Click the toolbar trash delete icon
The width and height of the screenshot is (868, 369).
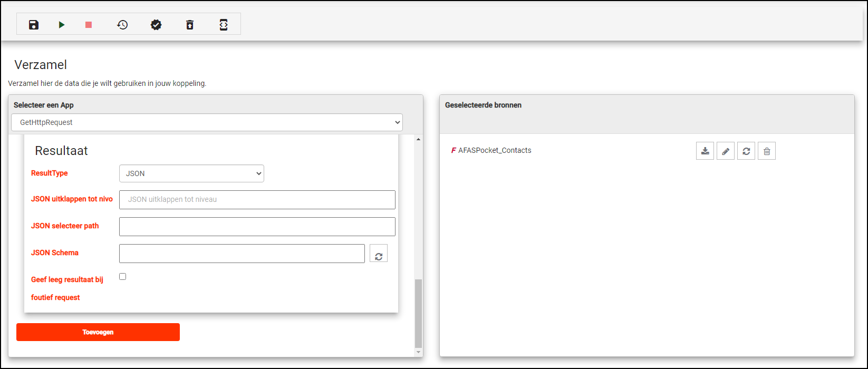point(190,25)
